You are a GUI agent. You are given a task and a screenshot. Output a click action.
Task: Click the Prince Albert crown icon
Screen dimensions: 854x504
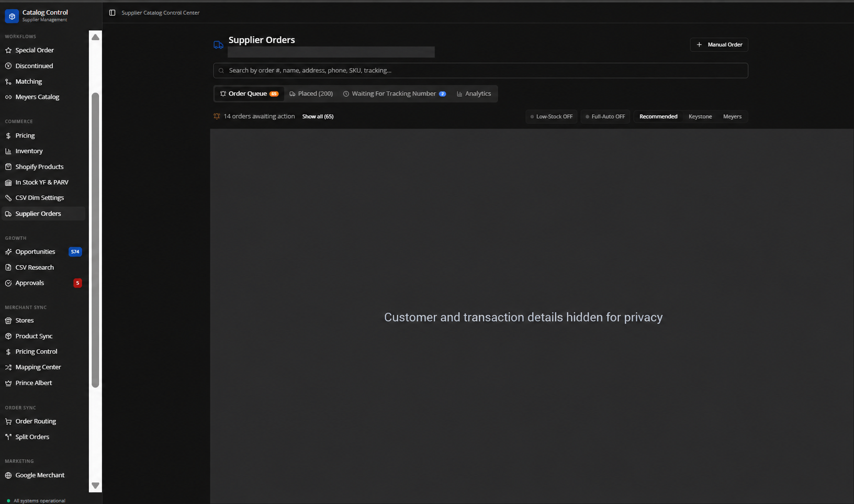[8, 383]
